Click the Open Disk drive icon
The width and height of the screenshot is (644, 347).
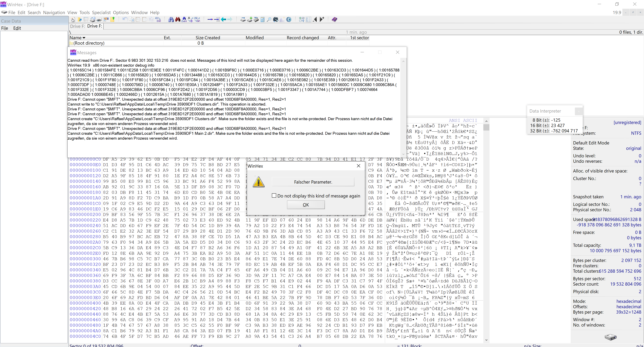pyautogui.click(x=243, y=19)
